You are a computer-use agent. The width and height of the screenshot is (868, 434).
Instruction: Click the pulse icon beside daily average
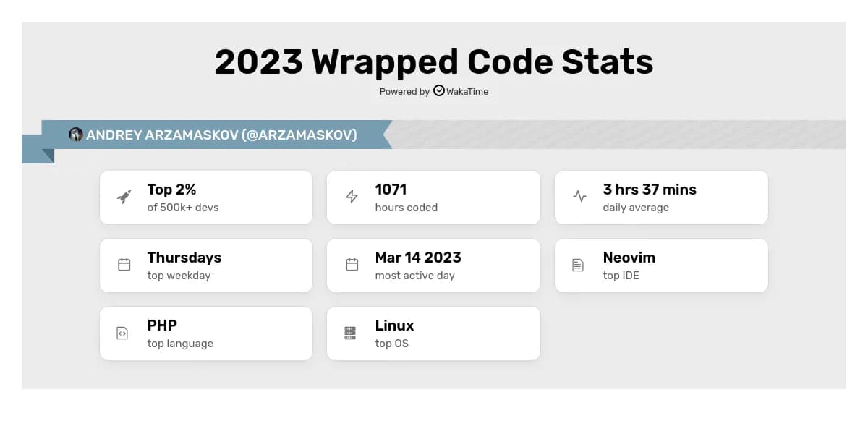(x=579, y=196)
